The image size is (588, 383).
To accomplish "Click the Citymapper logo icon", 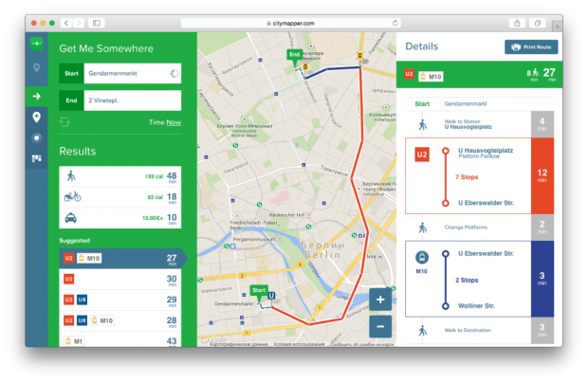I will [37, 44].
